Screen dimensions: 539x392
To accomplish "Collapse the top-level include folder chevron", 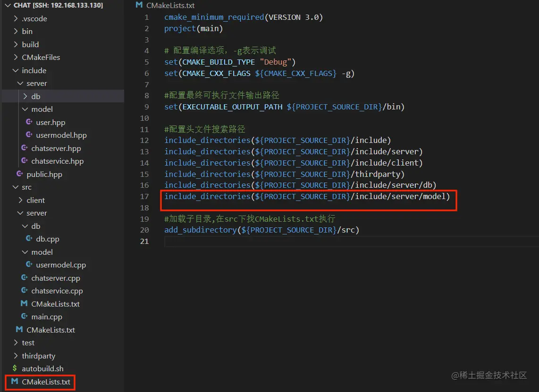I will pos(16,70).
